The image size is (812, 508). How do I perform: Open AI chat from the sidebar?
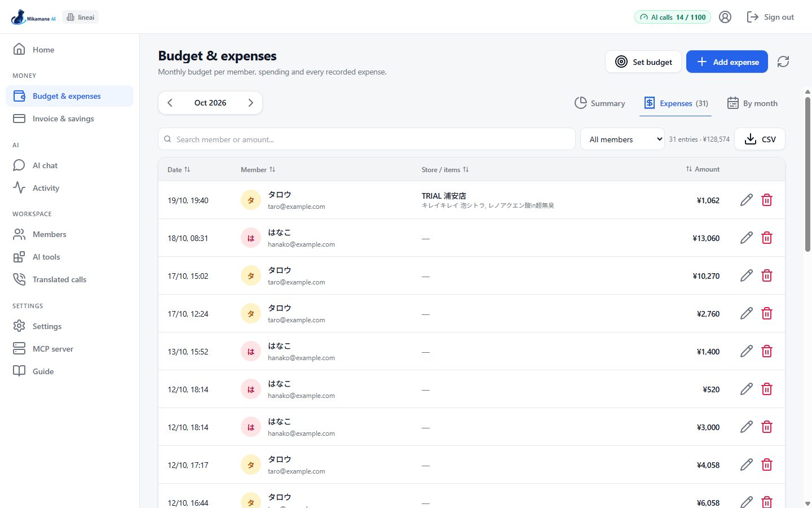[x=69, y=165]
